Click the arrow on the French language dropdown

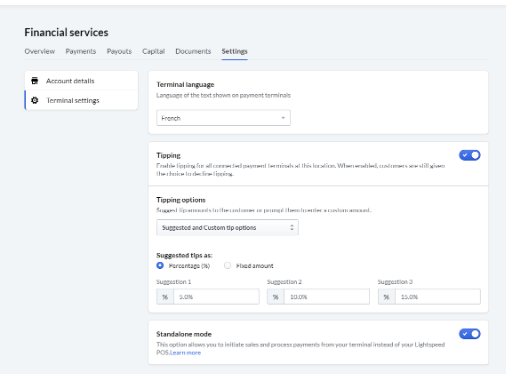pos(283,118)
